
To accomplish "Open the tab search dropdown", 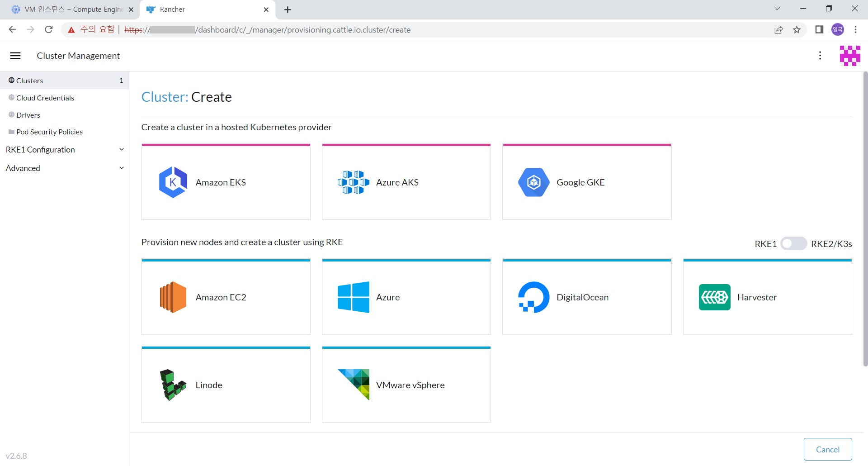I will (778, 9).
